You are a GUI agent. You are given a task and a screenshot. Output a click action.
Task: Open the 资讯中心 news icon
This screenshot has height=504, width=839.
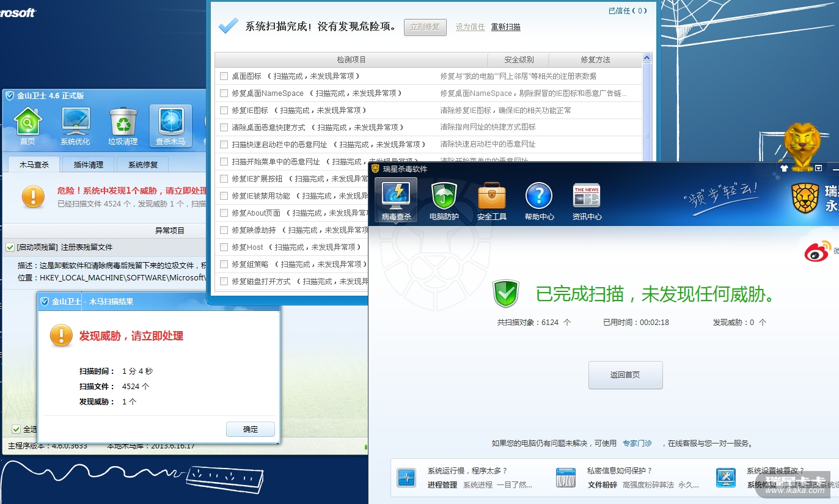click(x=587, y=200)
